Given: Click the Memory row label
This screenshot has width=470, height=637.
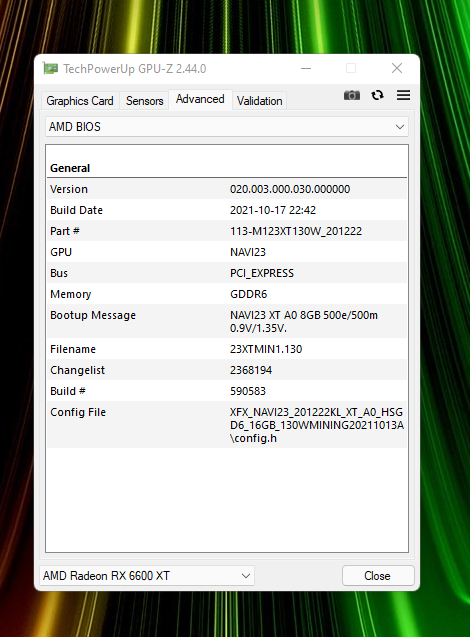Looking at the screenshot, I should pos(71,294).
